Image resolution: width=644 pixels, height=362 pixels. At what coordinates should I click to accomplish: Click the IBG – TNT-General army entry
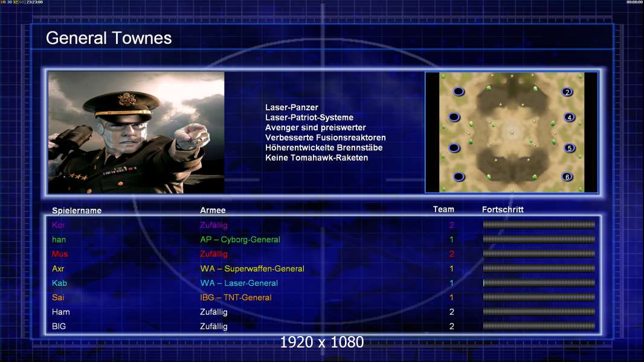click(236, 297)
